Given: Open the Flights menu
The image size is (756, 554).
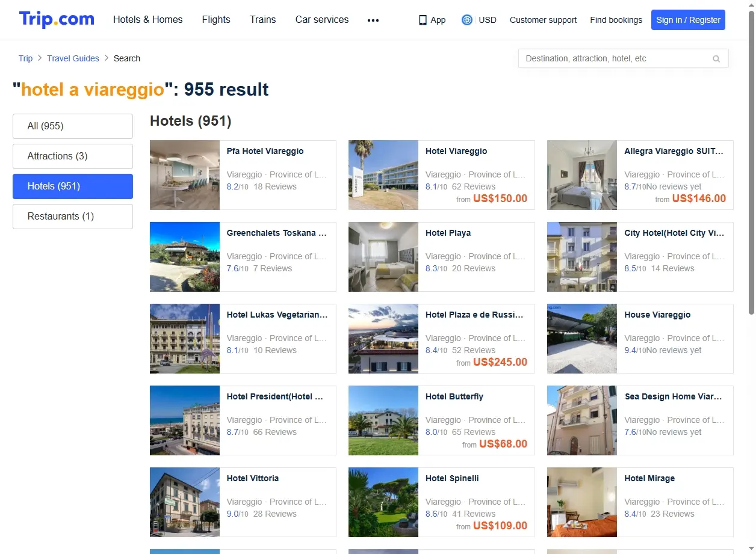Looking at the screenshot, I should pos(216,19).
